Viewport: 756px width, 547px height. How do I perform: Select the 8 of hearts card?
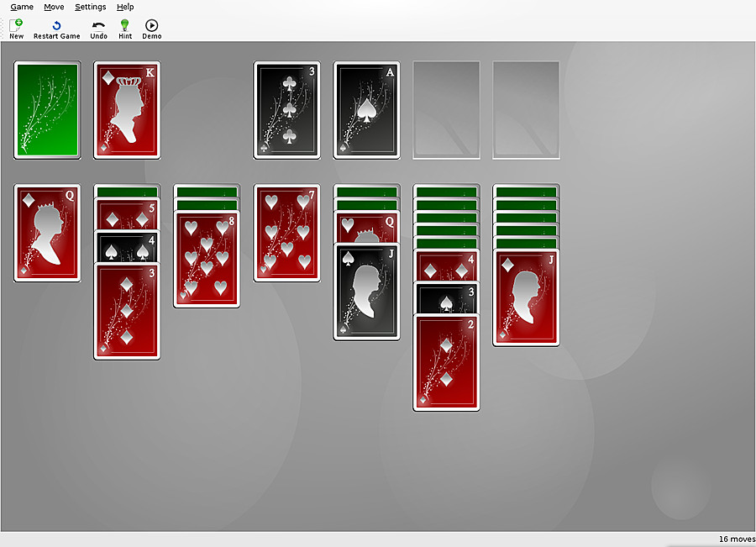(x=207, y=259)
